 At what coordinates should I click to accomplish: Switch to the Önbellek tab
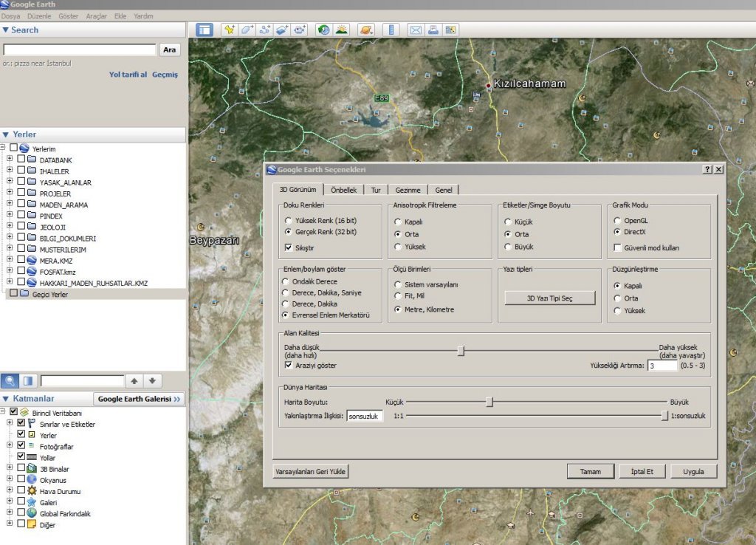(x=344, y=190)
